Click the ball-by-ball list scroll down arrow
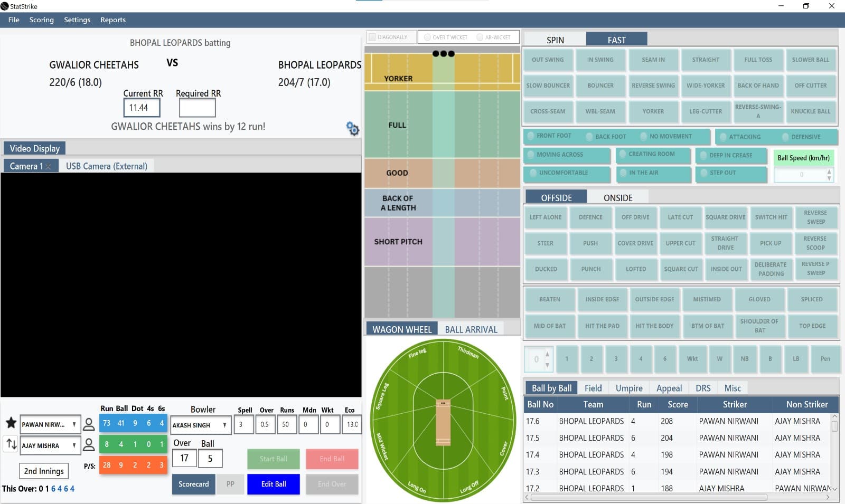845x504 pixels. 834,488
